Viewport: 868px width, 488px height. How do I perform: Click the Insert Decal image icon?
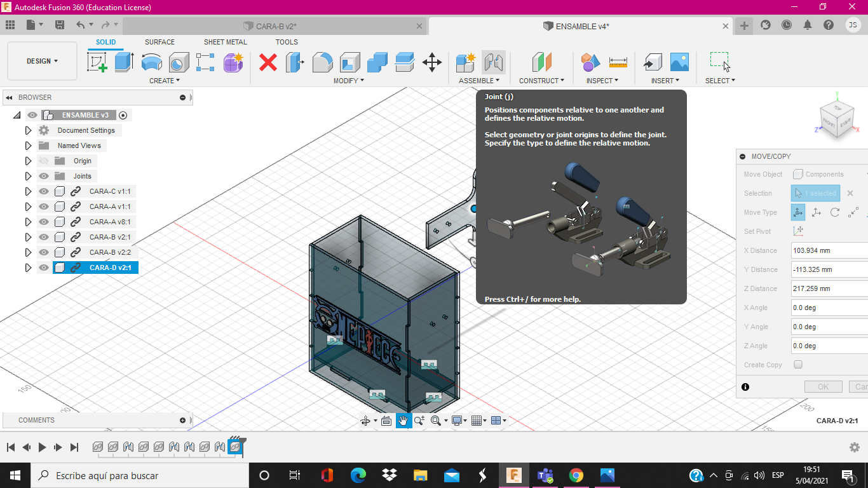tap(679, 62)
